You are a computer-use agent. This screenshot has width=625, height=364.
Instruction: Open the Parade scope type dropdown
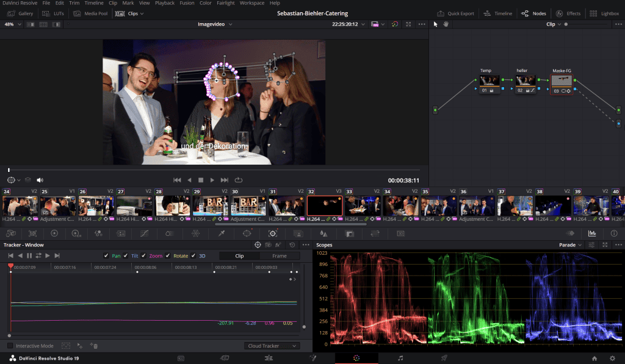(x=570, y=245)
